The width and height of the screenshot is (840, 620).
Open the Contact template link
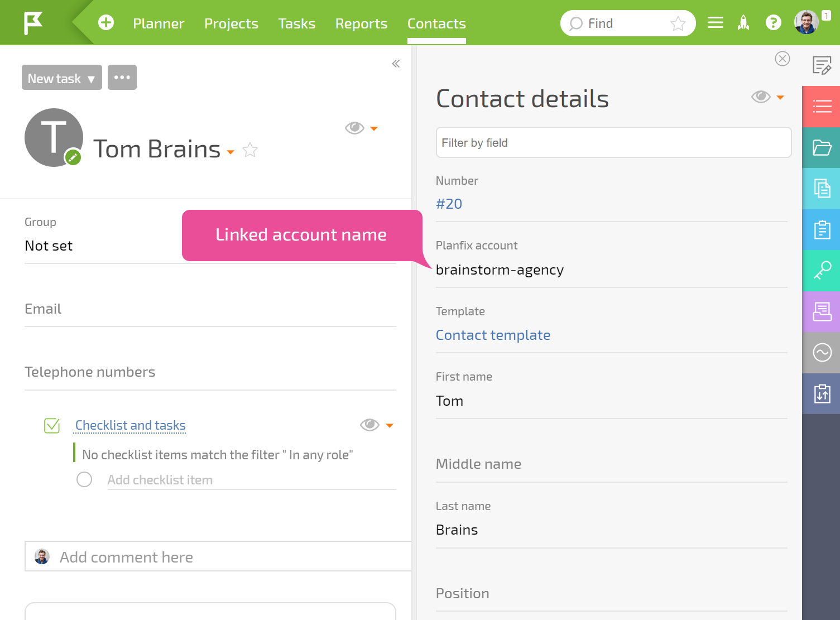(493, 335)
